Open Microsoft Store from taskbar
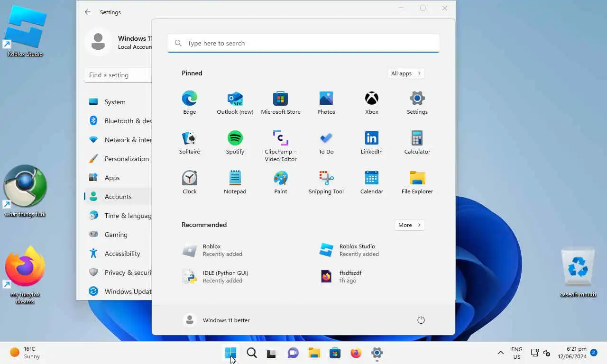 pos(335,353)
